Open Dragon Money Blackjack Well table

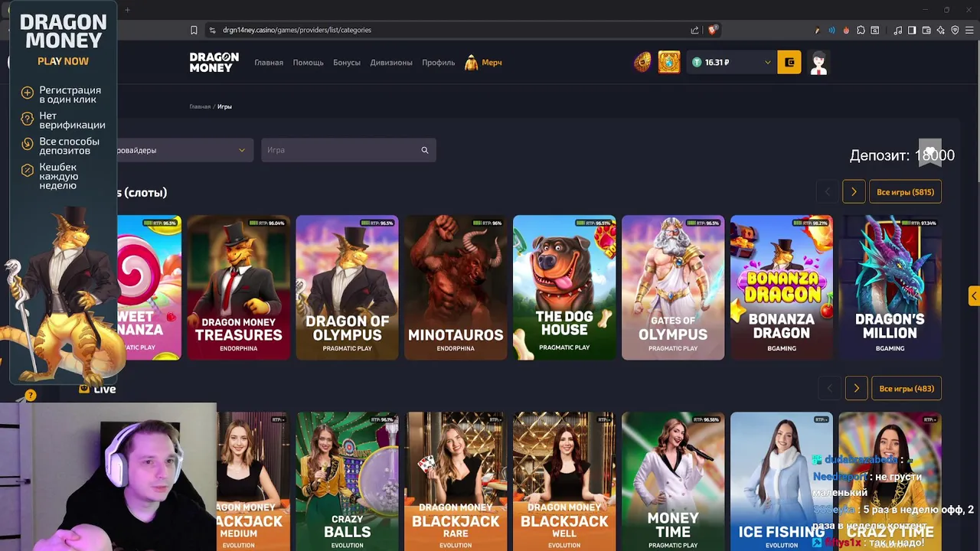click(x=564, y=481)
